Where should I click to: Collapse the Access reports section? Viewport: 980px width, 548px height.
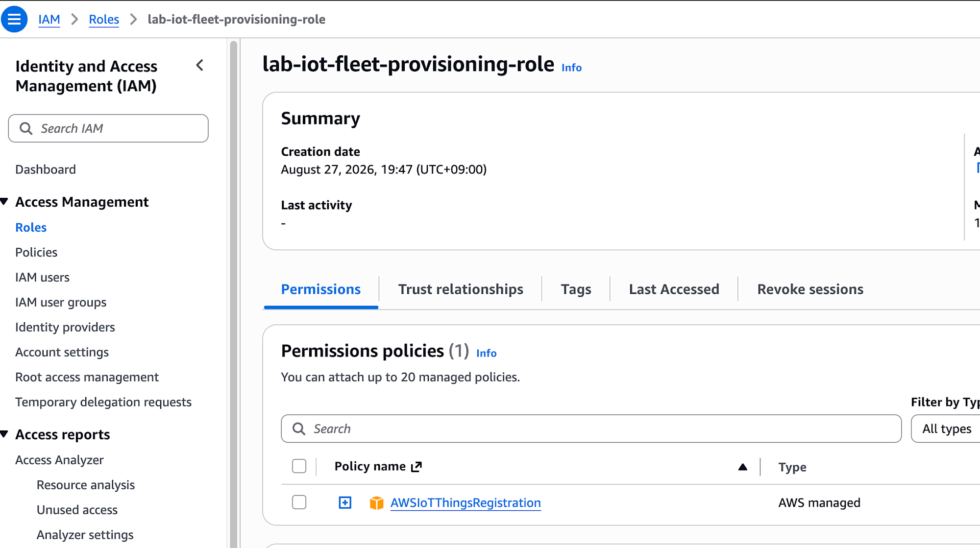click(x=4, y=434)
